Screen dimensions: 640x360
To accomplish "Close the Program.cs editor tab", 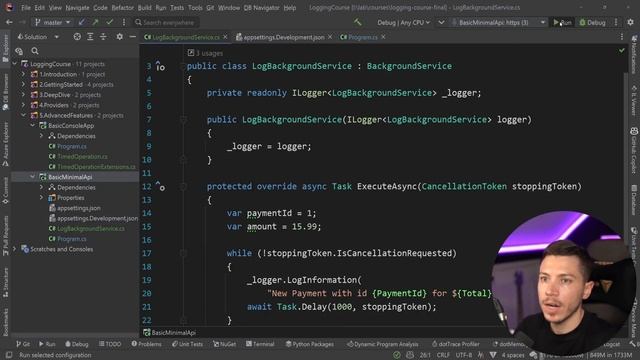I will [383, 37].
